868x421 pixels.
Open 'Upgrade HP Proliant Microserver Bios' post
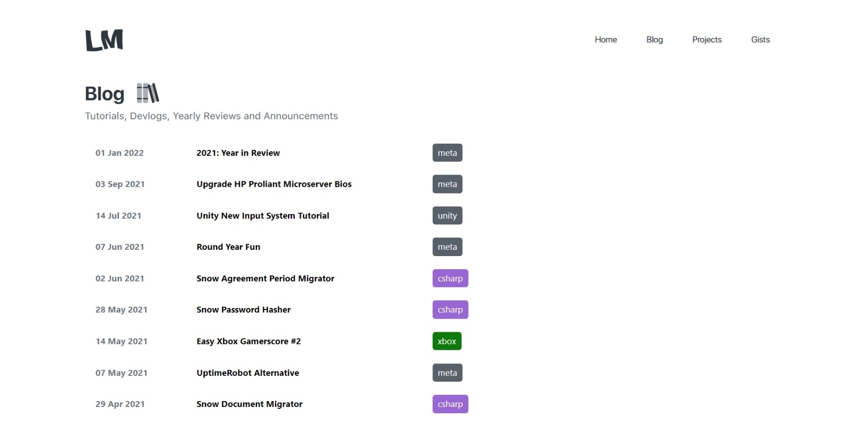pyautogui.click(x=274, y=184)
